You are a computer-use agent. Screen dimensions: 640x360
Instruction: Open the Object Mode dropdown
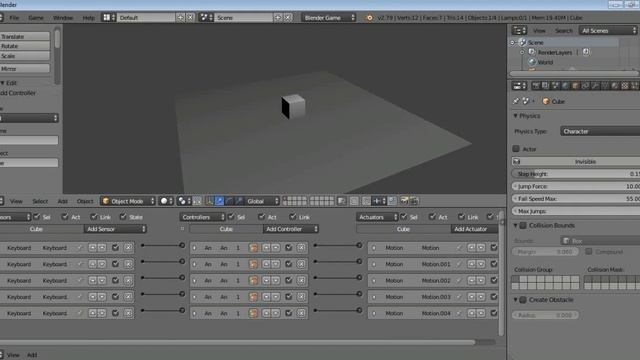(128, 201)
